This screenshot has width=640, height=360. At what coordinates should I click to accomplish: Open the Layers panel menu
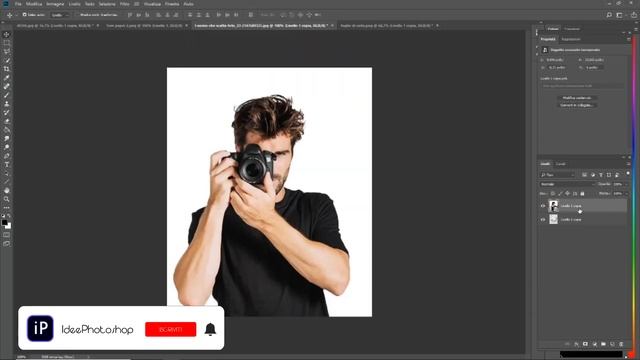[x=629, y=164]
